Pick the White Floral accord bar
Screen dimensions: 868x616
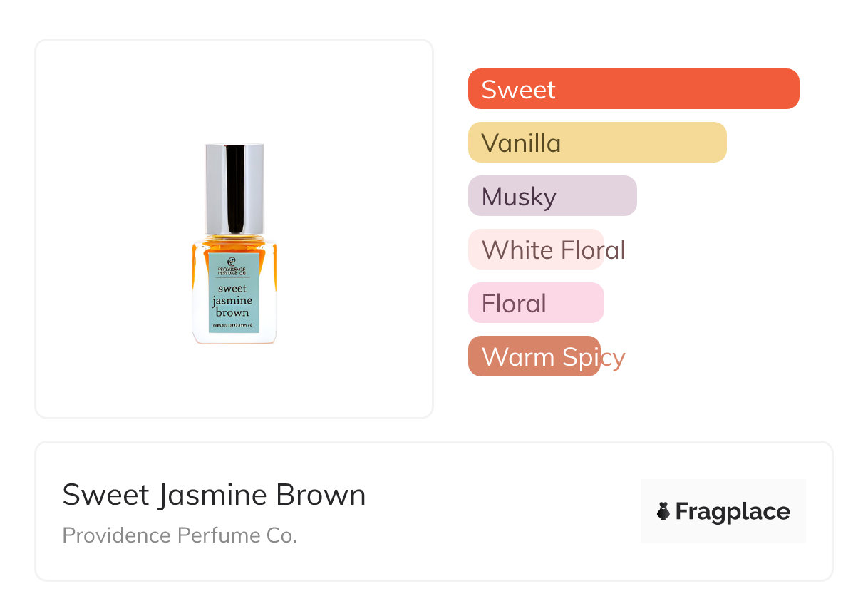point(536,250)
